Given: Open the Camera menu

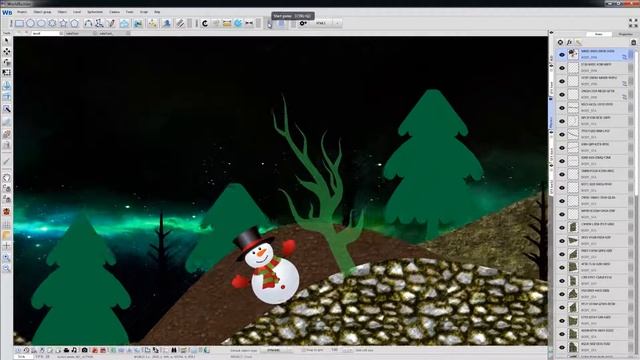Looking at the screenshot, I should pos(114,12).
